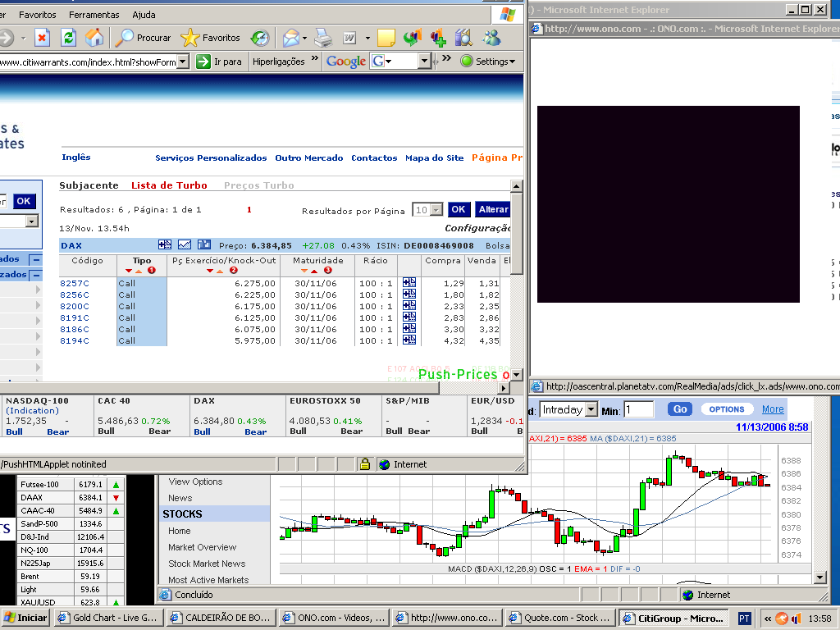Open the line chart icon for DAX
This screenshot has width=840, height=630.
pos(185,244)
